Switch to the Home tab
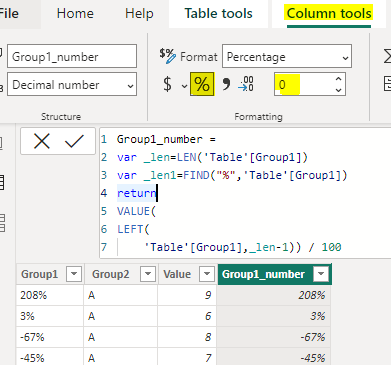The width and height of the screenshot is (391, 365). (x=75, y=14)
